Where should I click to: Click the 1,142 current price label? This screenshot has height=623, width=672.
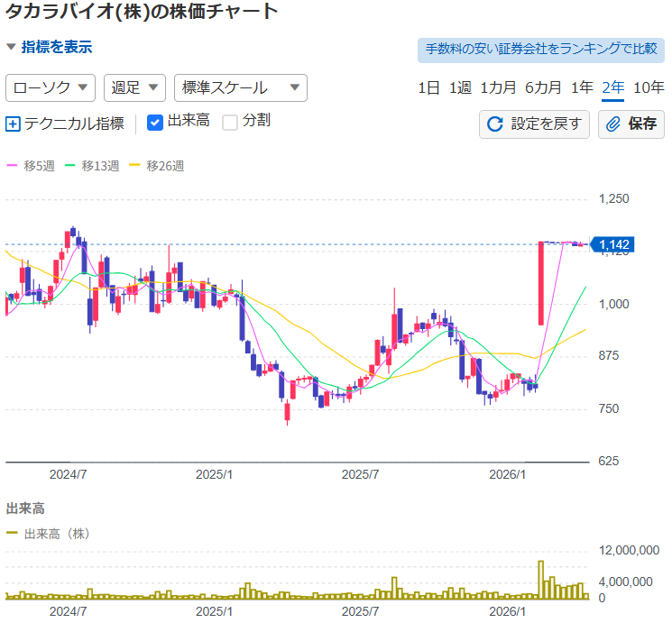click(619, 244)
